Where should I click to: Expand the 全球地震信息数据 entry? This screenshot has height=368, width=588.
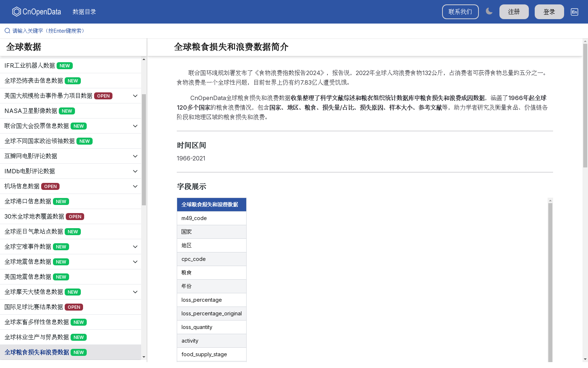point(135,262)
